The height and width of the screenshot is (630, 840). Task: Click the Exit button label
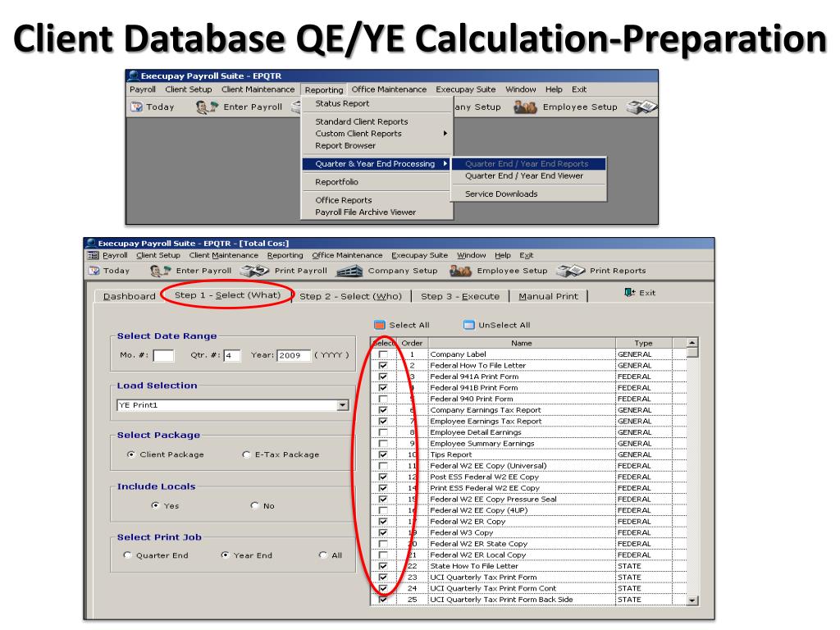[647, 293]
